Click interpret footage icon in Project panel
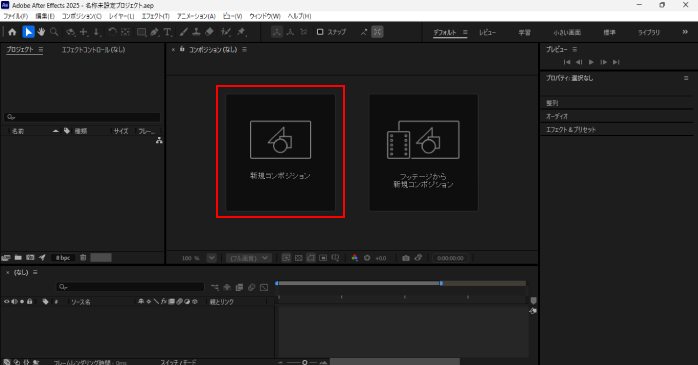The width and height of the screenshot is (698, 365). coord(6,258)
